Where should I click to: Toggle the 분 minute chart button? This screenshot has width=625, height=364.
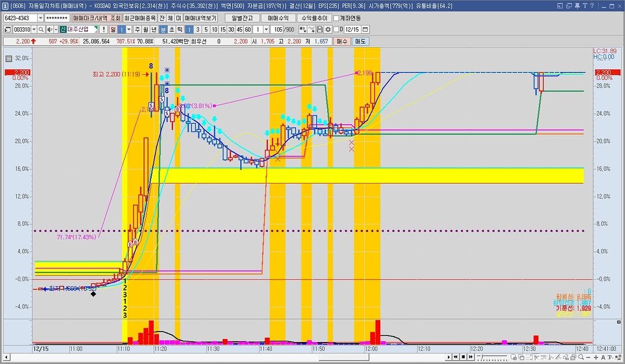[x=163, y=30]
